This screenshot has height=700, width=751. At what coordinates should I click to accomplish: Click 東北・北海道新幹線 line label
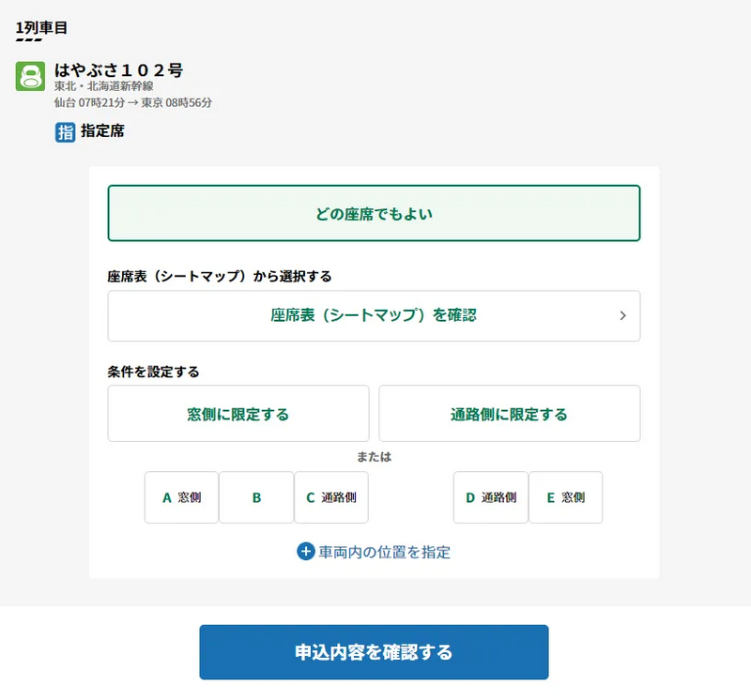click(x=103, y=86)
